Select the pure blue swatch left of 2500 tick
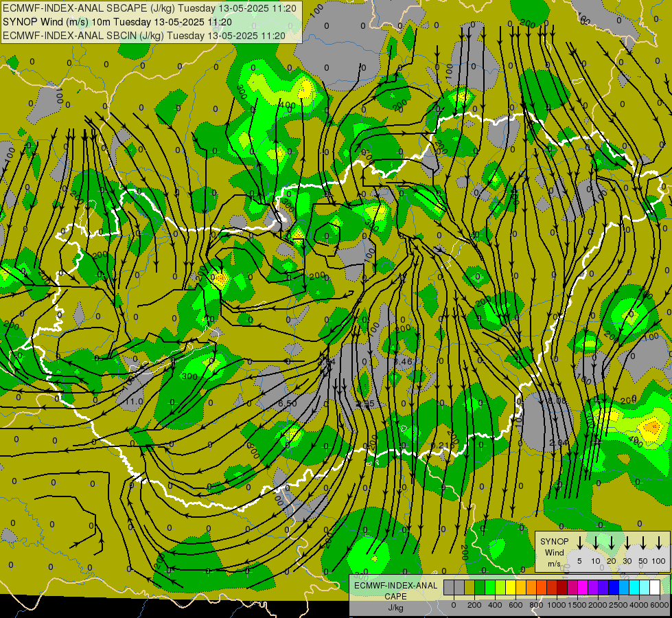The height and width of the screenshot is (618, 672). pyautogui.click(x=614, y=587)
